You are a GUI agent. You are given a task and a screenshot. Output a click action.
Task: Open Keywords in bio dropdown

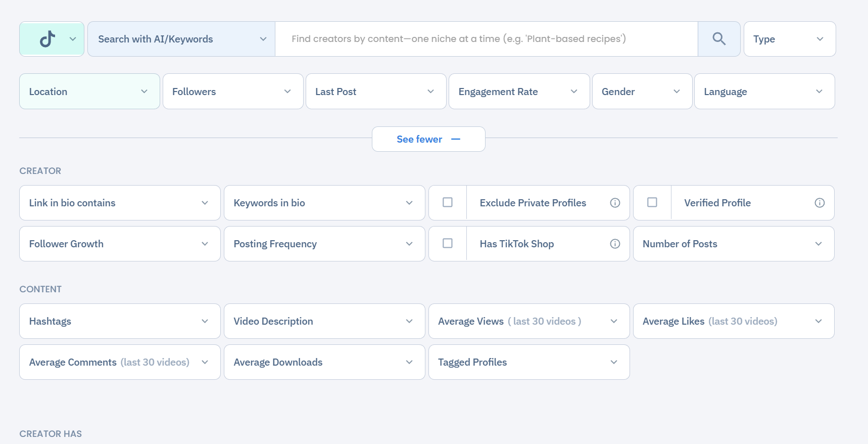(324, 203)
